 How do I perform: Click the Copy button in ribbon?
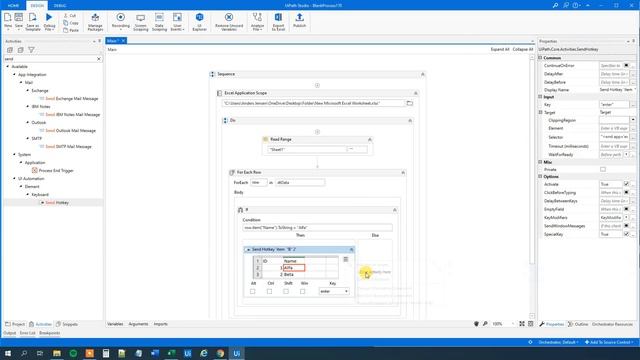[71, 23]
